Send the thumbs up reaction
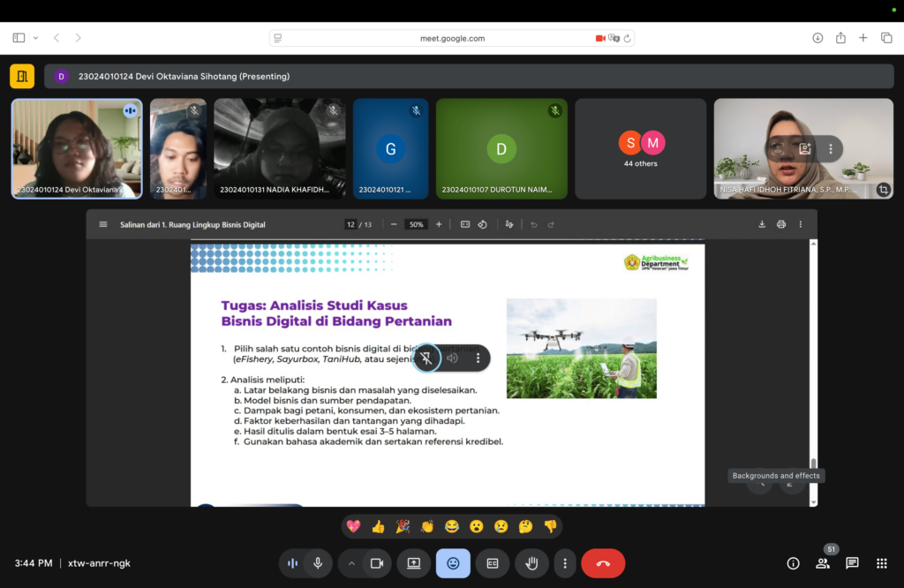Screen dimensions: 904x588 click(378, 526)
